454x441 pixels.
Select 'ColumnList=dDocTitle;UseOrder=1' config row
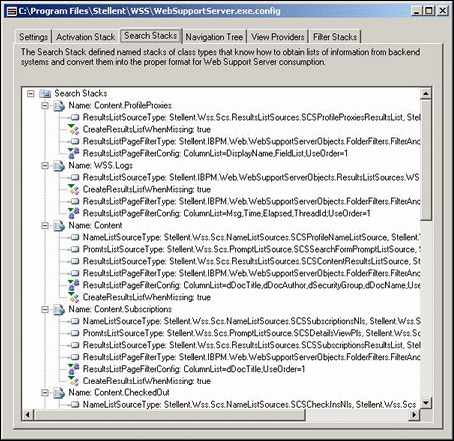(194, 369)
